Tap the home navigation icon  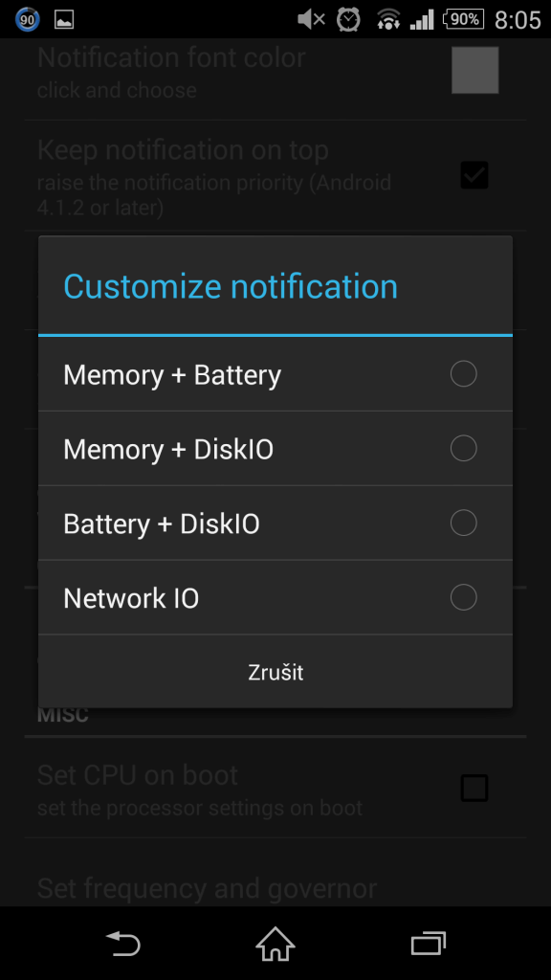pyautogui.click(x=275, y=943)
